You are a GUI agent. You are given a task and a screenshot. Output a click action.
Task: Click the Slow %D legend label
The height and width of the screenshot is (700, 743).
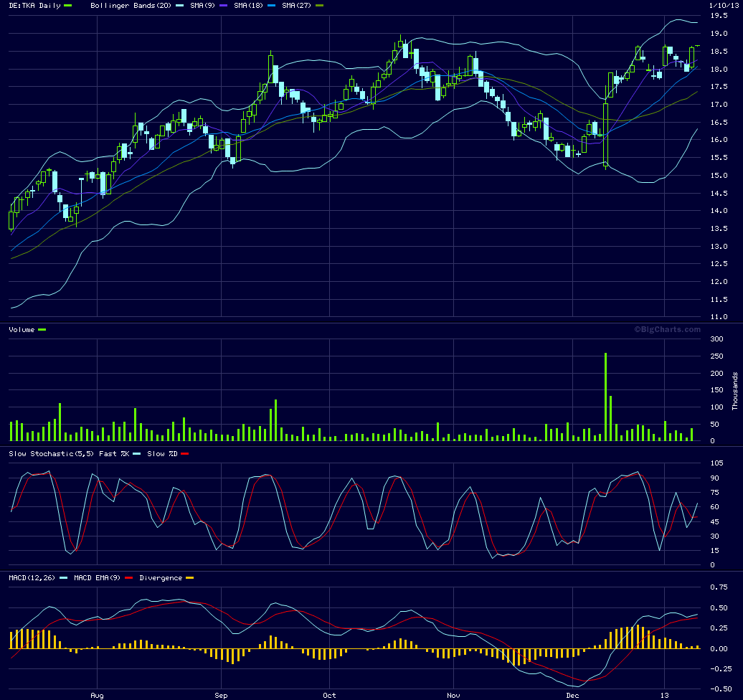coord(162,454)
